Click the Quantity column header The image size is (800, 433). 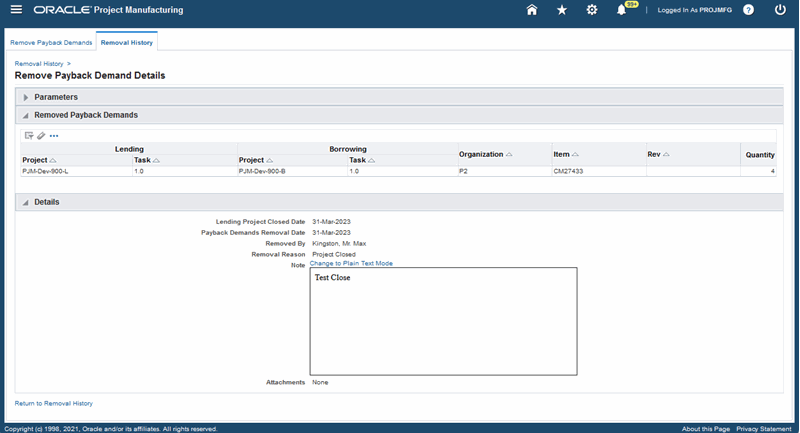760,155
